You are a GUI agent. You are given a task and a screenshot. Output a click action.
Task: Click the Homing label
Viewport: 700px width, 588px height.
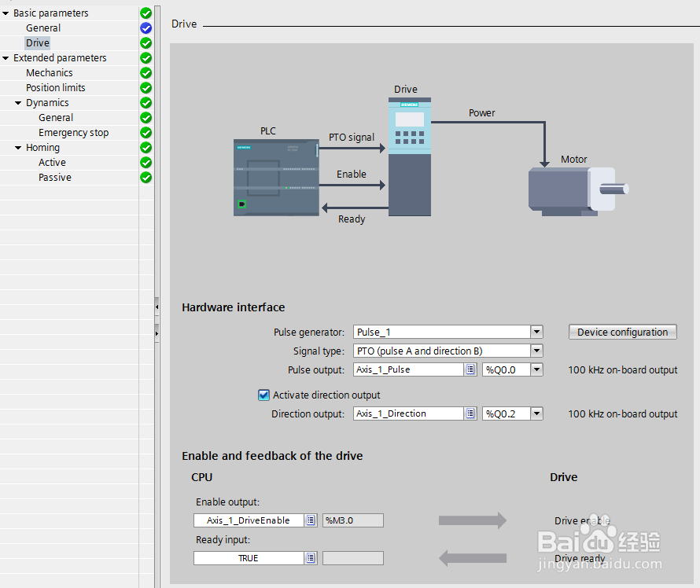click(x=42, y=147)
